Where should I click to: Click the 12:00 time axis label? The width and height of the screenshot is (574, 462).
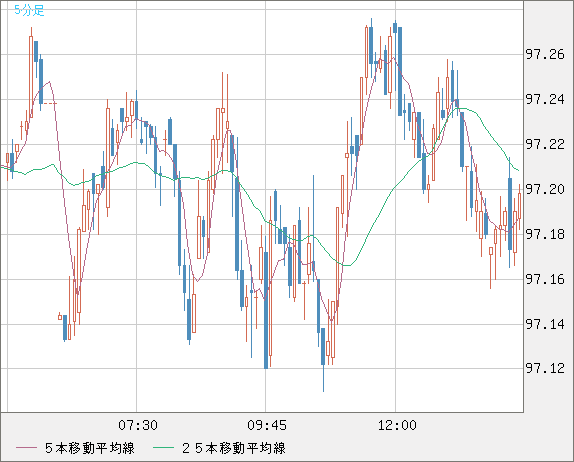tap(397, 425)
